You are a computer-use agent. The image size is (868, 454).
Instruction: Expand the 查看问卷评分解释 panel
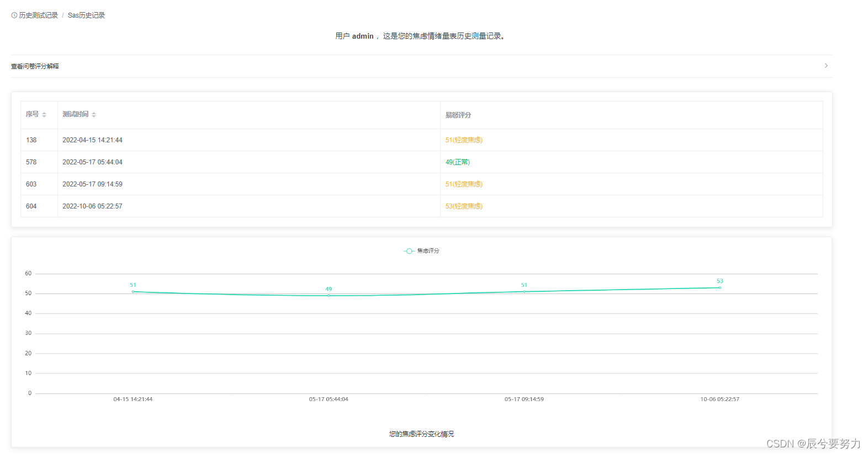[x=421, y=66]
